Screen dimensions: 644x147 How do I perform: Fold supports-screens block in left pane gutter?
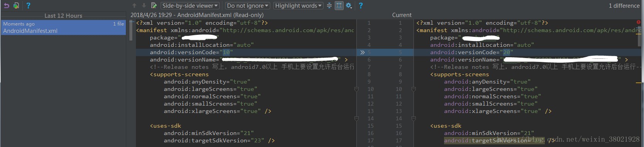tap(356, 89)
